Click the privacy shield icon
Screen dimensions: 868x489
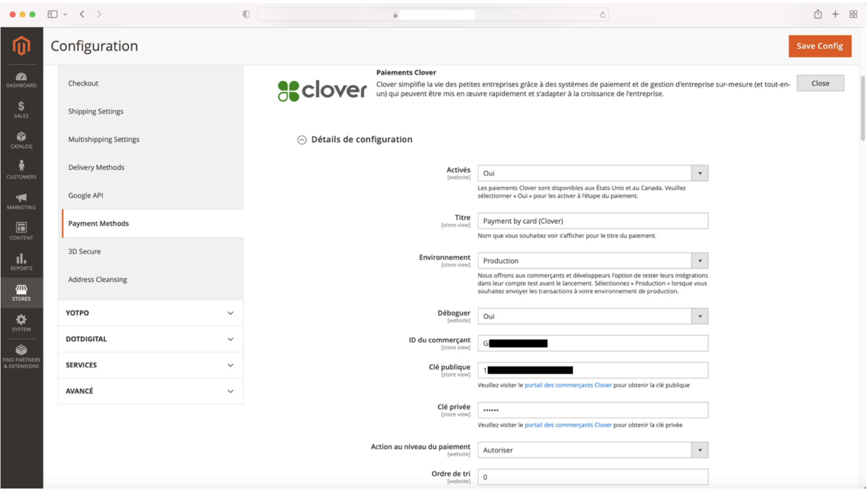click(246, 14)
